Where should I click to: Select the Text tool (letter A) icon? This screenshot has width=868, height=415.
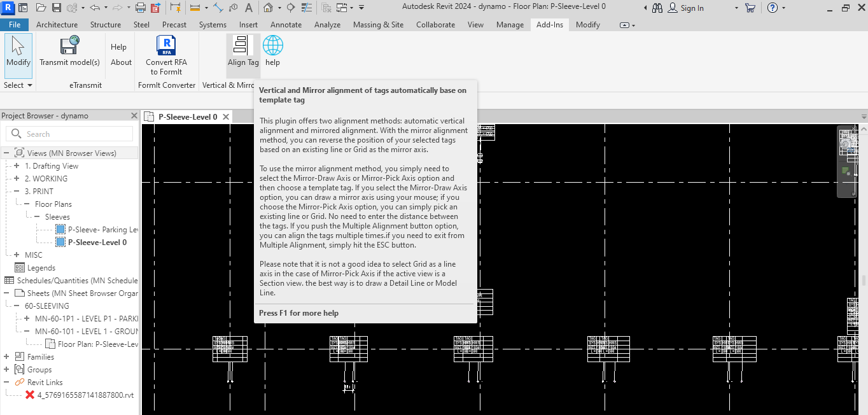click(x=248, y=8)
